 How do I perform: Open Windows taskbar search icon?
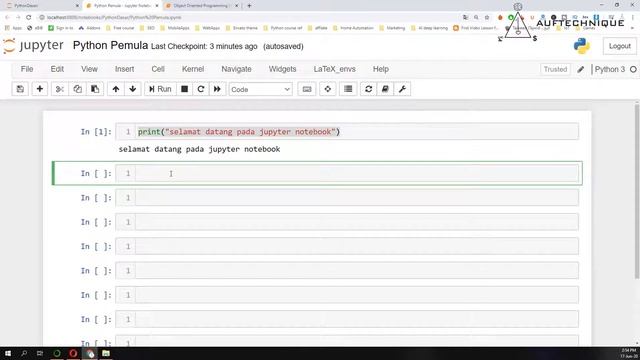pyautogui.click(x=24, y=353)
